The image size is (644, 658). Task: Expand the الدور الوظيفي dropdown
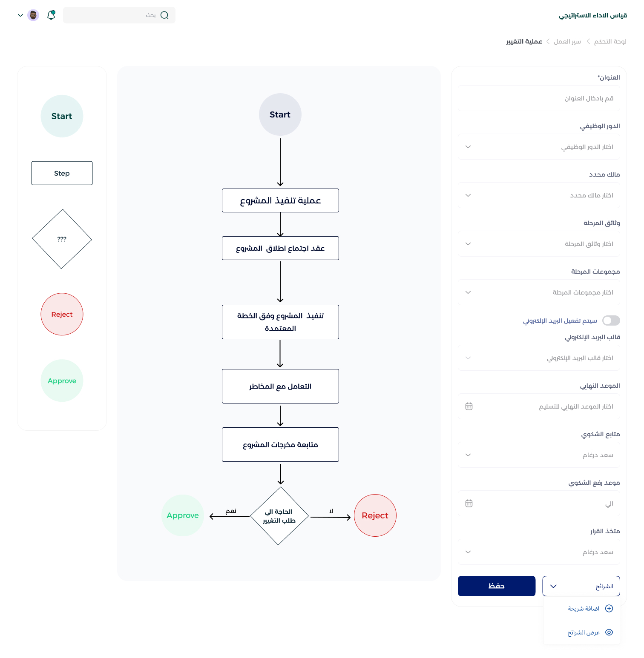point(538,147)
